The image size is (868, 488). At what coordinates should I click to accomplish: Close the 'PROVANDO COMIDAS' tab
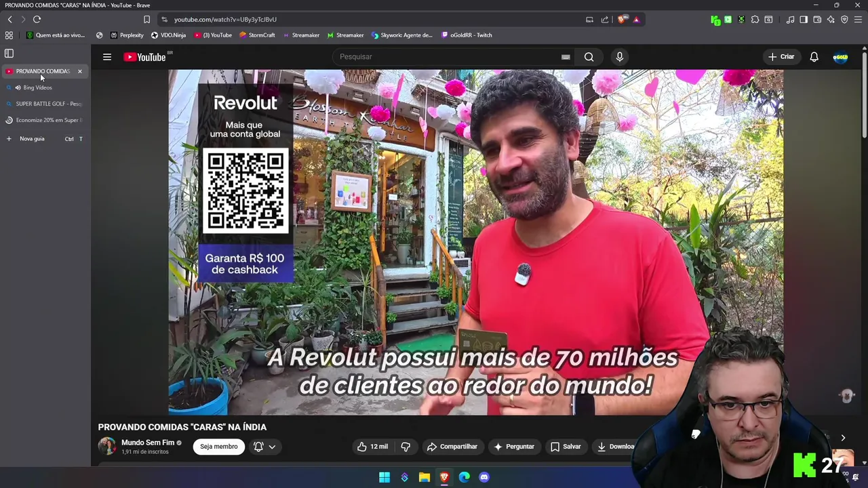[80, 71]
